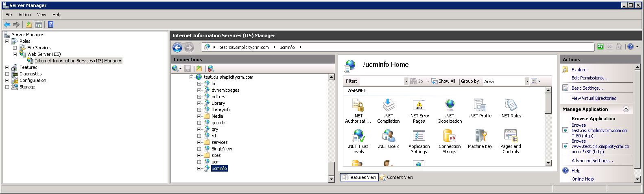Open the .NET Globalization globe icon
Viewport: 644px width, 194px height.
pyautogui.click(x=450, y=105)
